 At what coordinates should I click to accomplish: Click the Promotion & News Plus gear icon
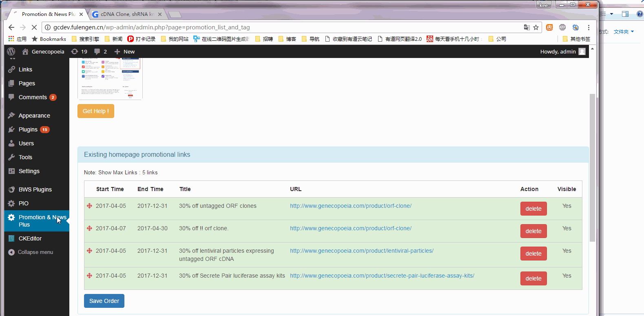11,217
